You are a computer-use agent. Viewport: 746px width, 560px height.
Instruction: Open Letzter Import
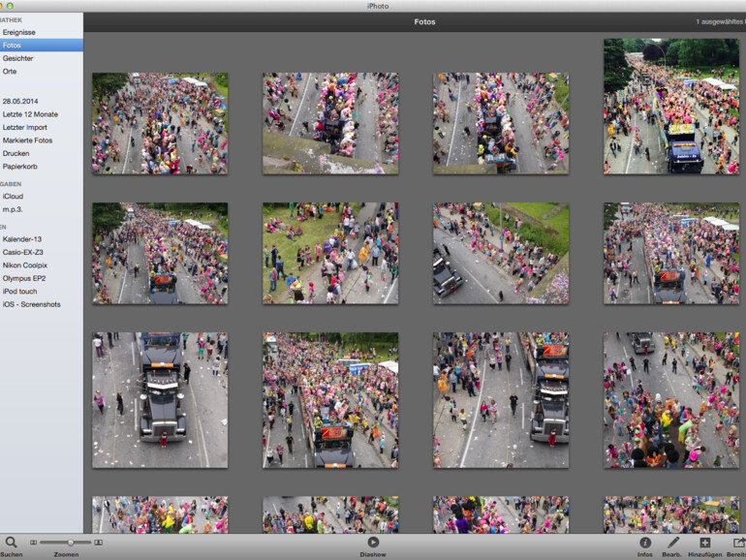pos(25,128)
